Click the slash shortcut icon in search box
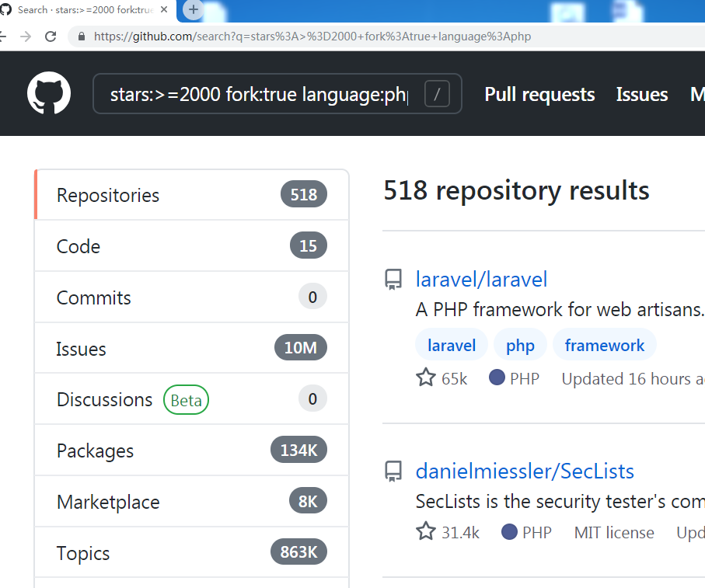The width and height of the screenshot is (705, 588). [x=437, y=94]
